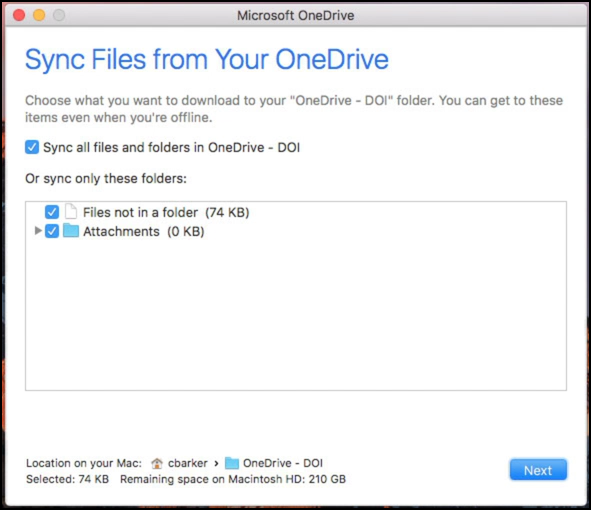The height and width of the screenshot is (510, 591).
Task: Uncheck Sync all files and folders checkbox
Action: click(x=32, y=147)
